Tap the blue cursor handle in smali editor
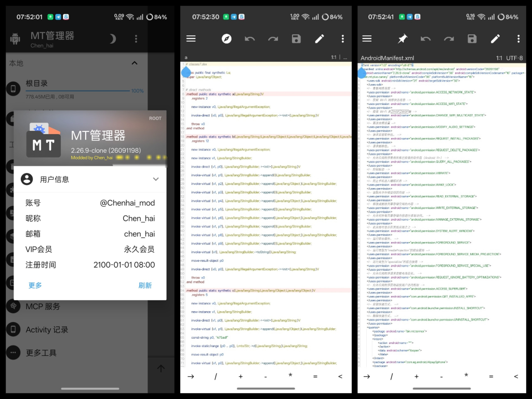Image resolution: width=532 pixels, height=399 pixels. click(186, 72)
